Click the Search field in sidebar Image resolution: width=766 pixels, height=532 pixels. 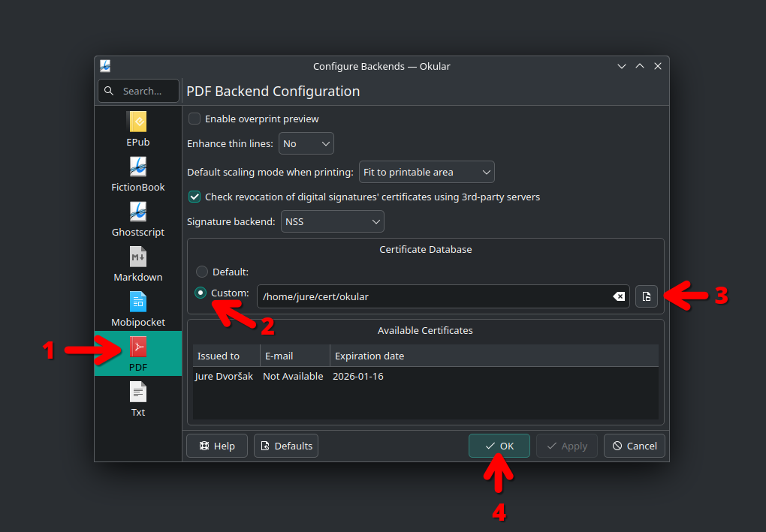click(x=139, y=91)
